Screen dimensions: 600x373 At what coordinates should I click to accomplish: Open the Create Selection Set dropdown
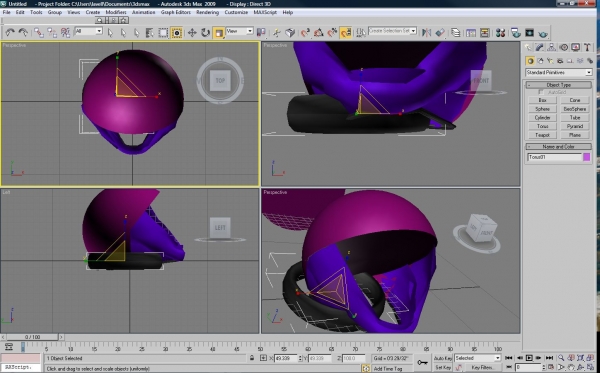pos(392,31)
